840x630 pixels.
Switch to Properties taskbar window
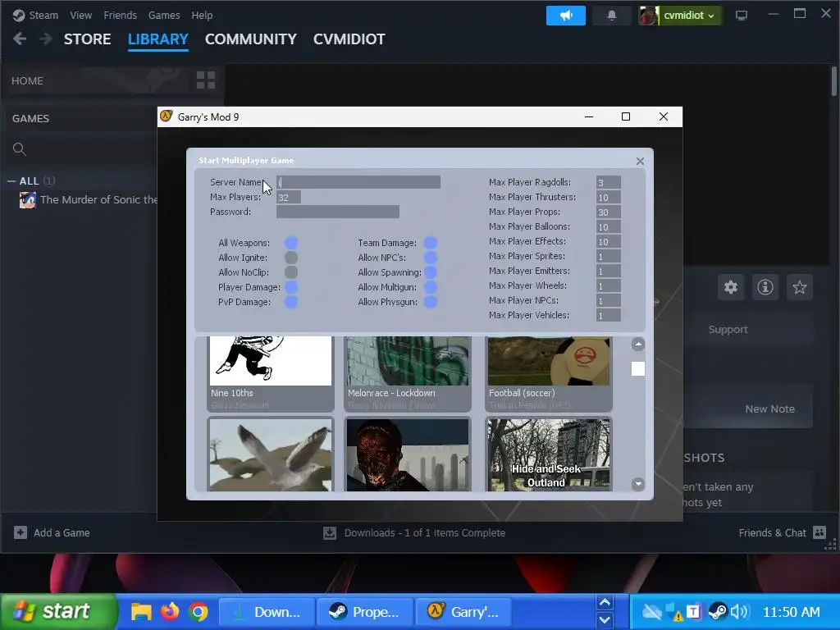coord(365,612)
